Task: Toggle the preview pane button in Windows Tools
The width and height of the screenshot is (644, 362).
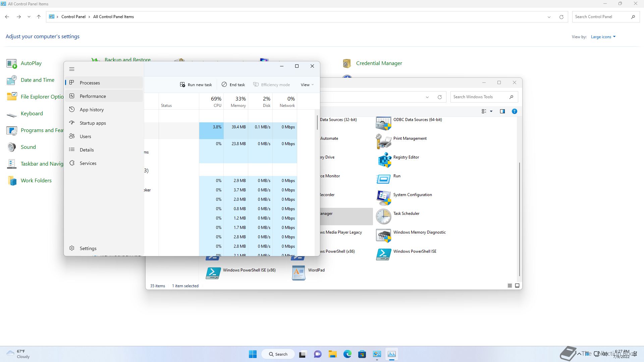Action: point(502,111)
